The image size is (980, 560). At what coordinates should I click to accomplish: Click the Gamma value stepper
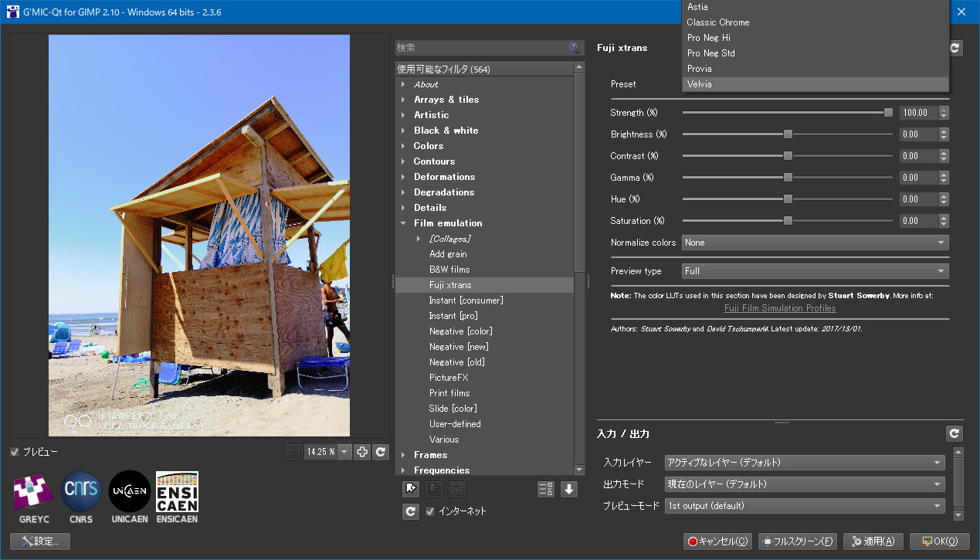coord(944,178)
